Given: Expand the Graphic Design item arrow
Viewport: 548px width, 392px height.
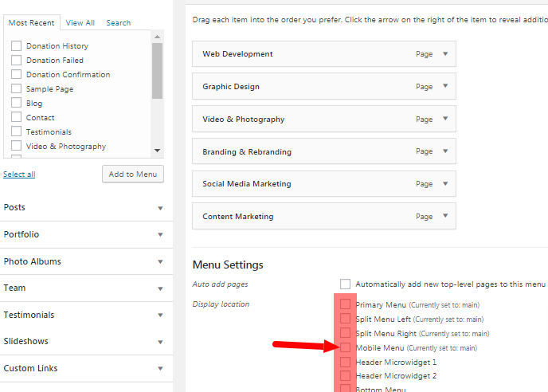Looking at the screenshot, I should pos(445,86).
